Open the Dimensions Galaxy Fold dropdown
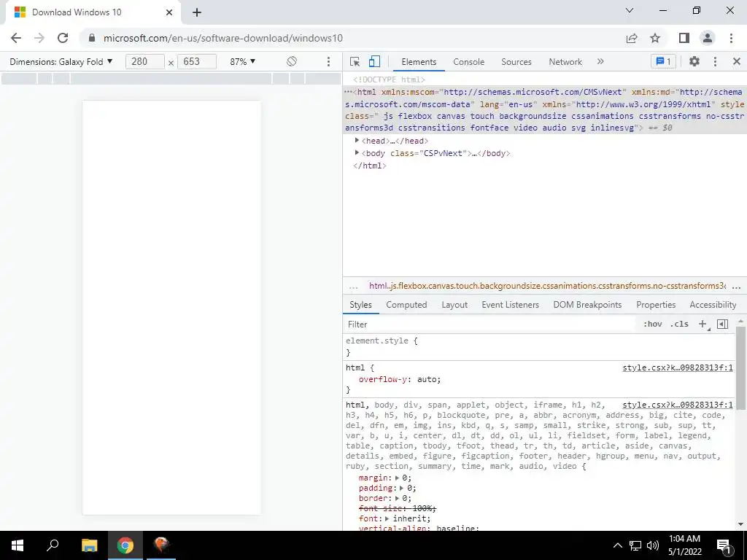This screenshot has width=747, height=560. click(x=61, y=61)
